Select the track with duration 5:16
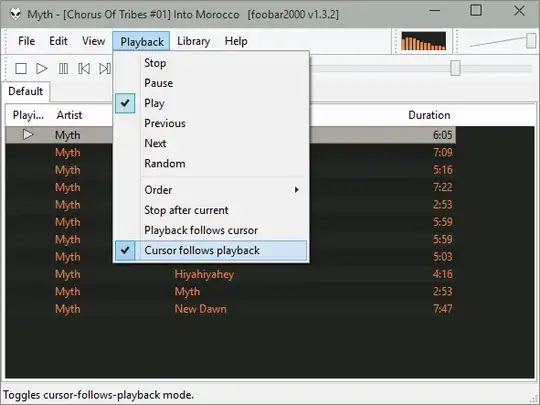 [231, 170]
